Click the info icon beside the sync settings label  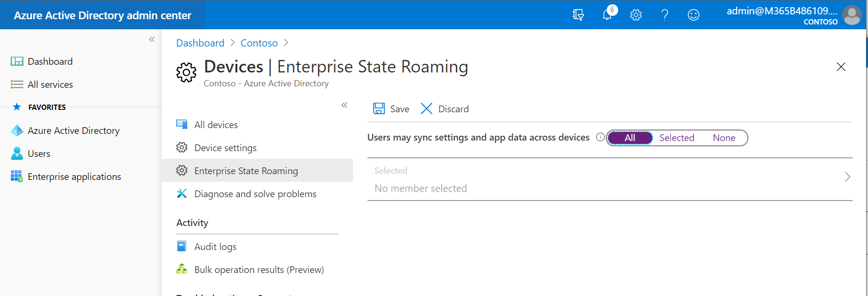[x=600, y=137]
